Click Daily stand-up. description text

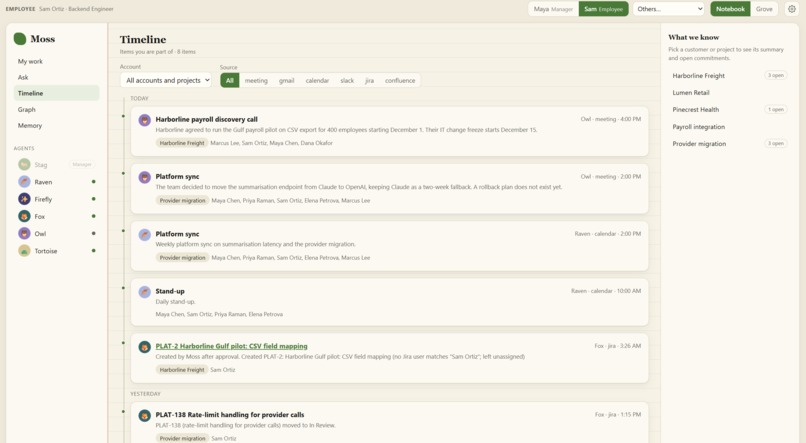coord(175,302)
